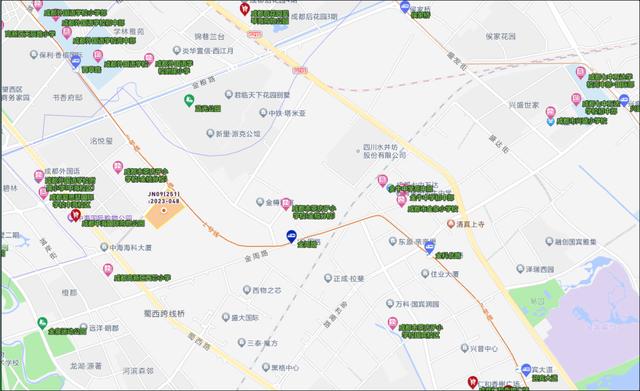Click the 住业大厦 building pin
640x391 pixels.
click(x=425, y=273)
